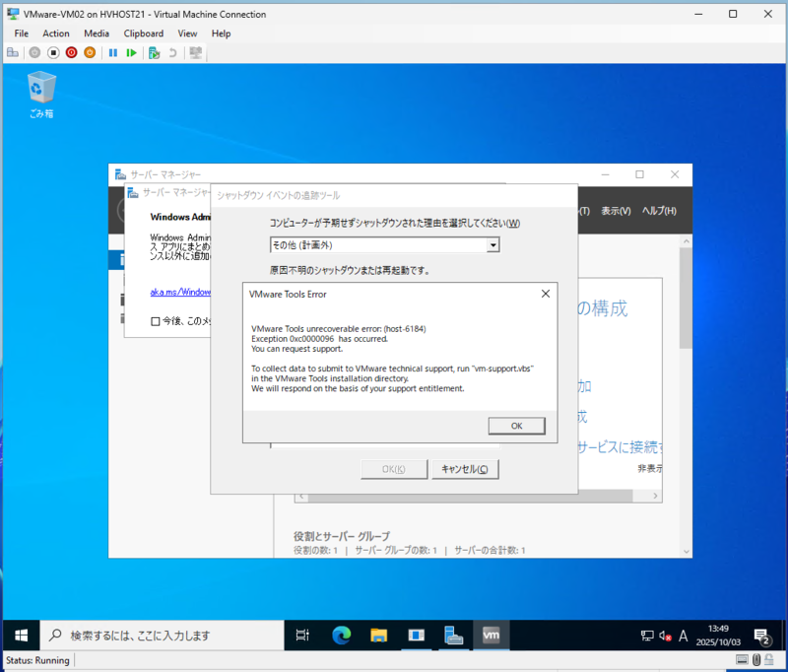
Task: Tick the 今後、このメッセージ checkbox
Action: tap(156, 321)
